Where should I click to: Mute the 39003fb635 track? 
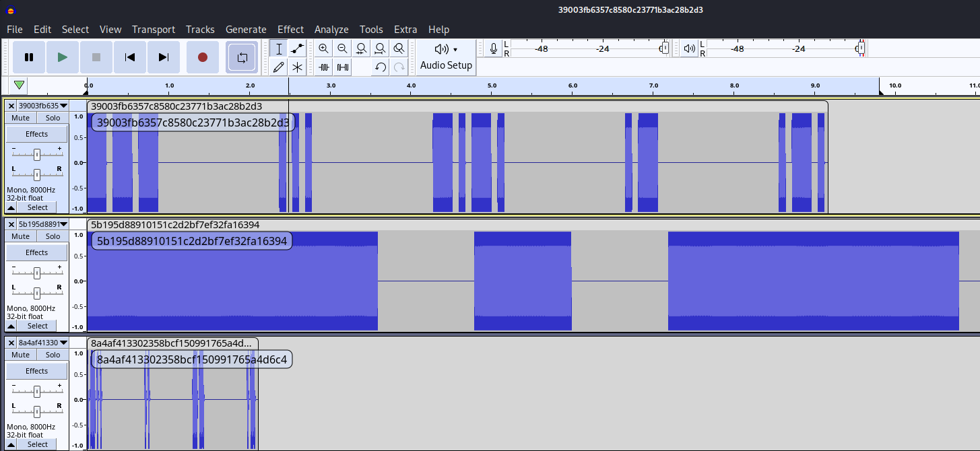coord(21,118)
